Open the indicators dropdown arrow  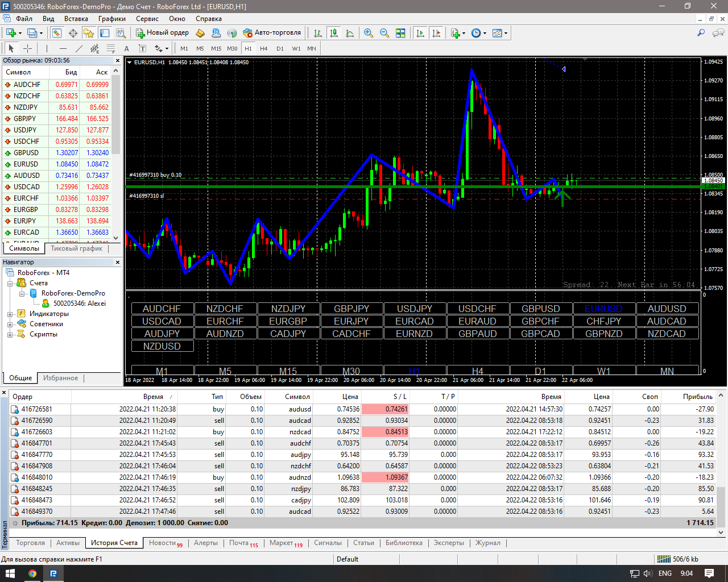464,33
